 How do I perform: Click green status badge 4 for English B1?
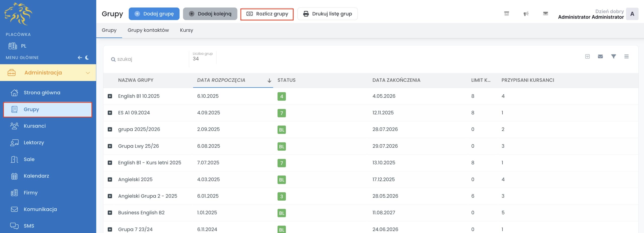click(281, 96)
